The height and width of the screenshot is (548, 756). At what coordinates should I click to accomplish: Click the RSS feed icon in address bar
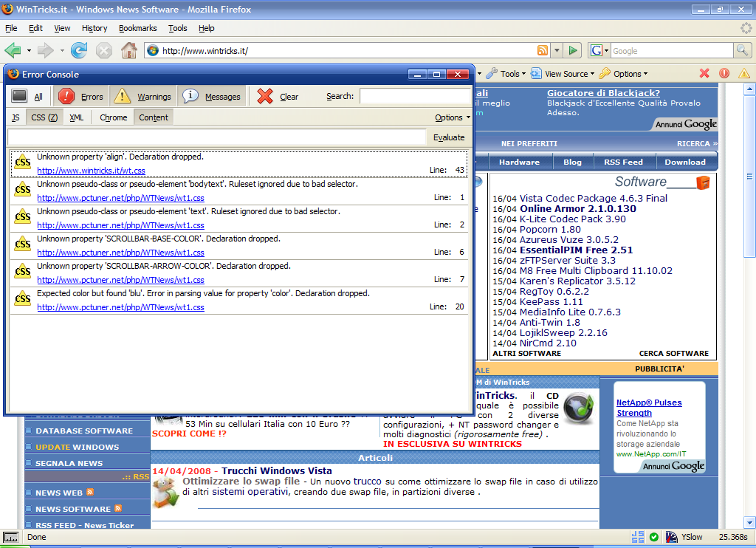[543, 50]
